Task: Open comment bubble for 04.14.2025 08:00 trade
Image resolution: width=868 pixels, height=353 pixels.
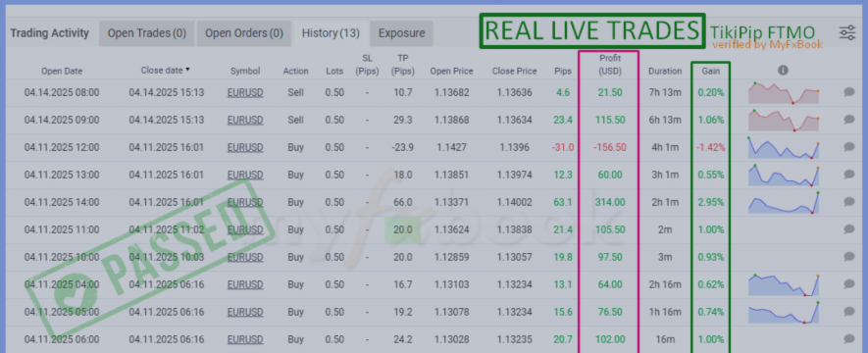Action: pos(849,92)
